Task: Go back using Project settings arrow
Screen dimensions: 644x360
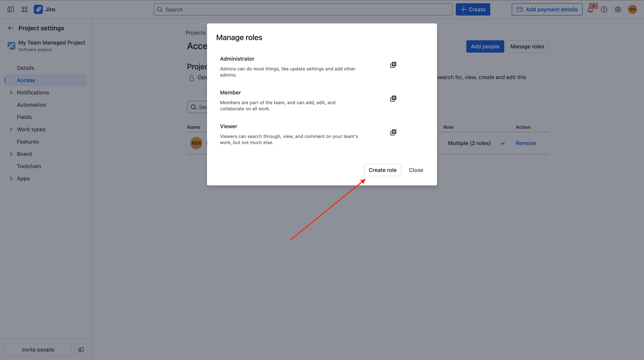Action: click(x=11, y=28)
